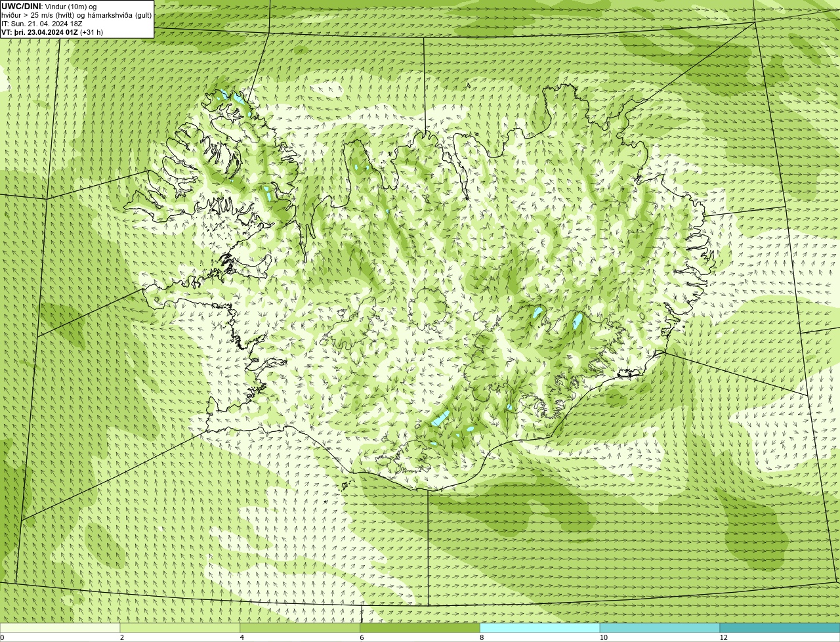Click the valid time 'VT: þri. 23.04.2024 01Z (+31 h)'
Screen dimensions: 840x642
tap(52, 32)
